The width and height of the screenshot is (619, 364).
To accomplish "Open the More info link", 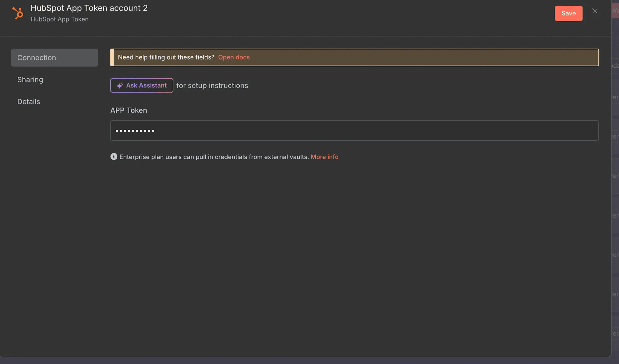I will 324,157.
